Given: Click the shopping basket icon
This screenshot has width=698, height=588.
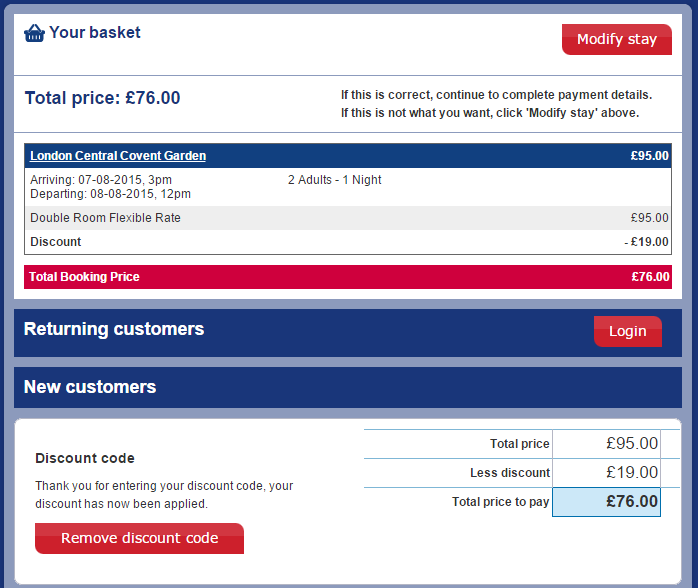Looking at the screenshot, I should tap(34, 33).
